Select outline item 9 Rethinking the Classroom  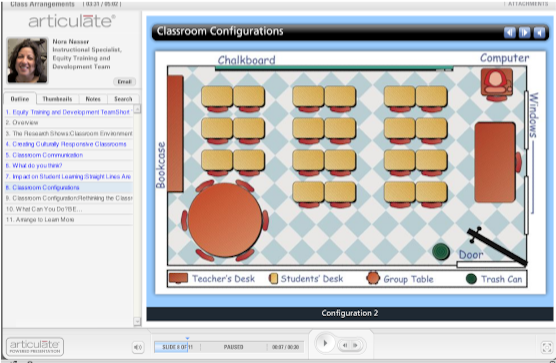pyautogui.click(x=68, y=198)
